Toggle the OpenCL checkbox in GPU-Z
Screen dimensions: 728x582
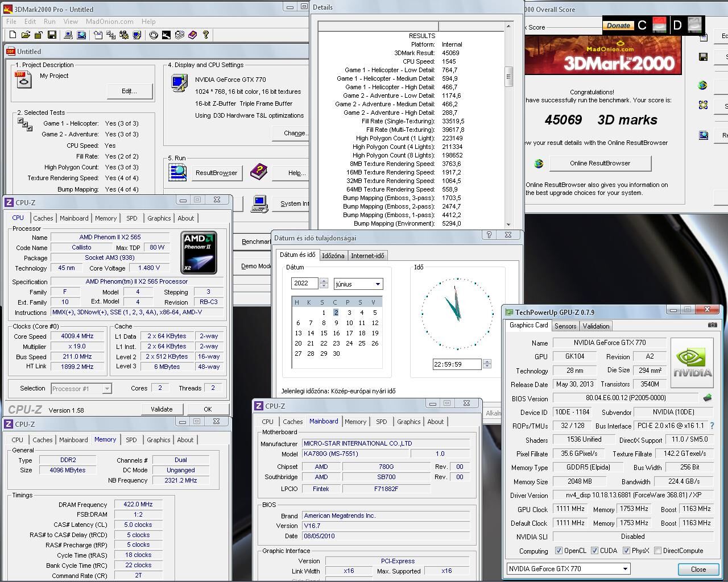[559, 551]
